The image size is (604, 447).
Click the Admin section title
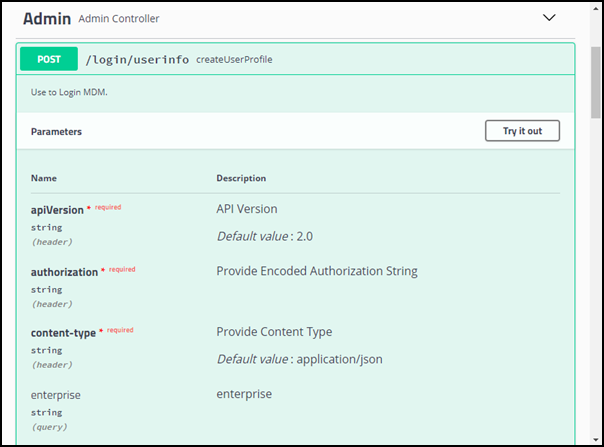46,18
